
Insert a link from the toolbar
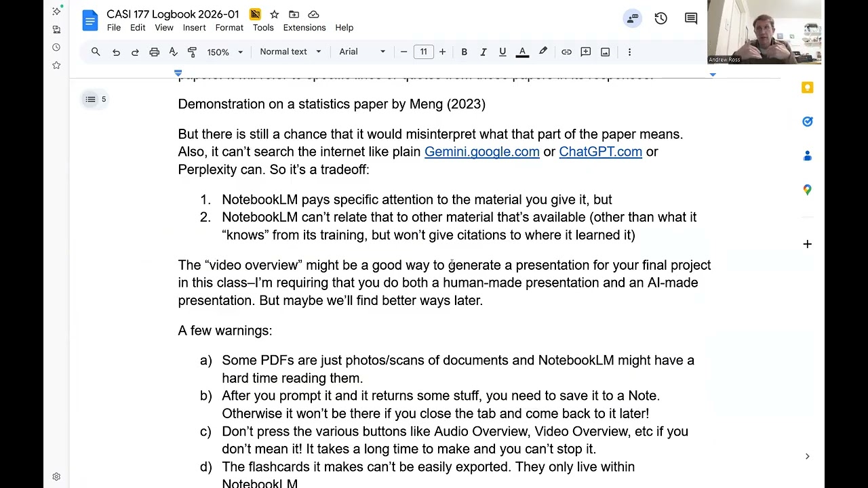pos(566,52)
